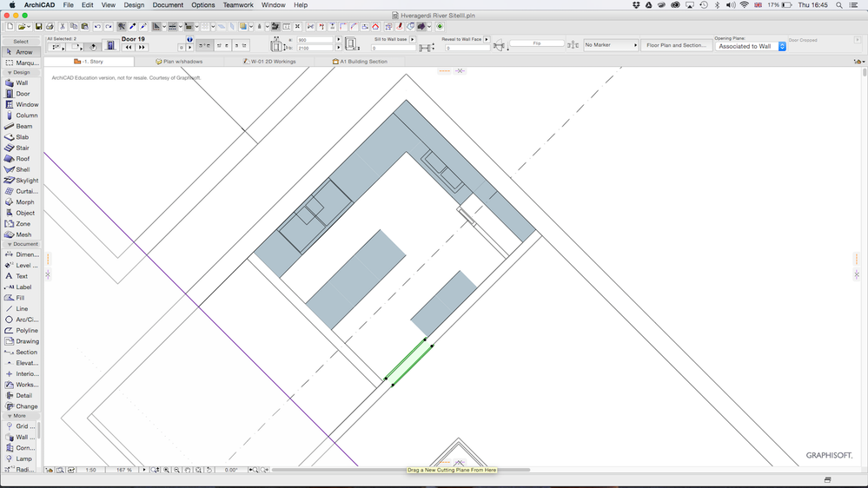Expand Reveal to Wall Face options arrow
This screenshot has width=868, height=488.
(x=487, y=39)
